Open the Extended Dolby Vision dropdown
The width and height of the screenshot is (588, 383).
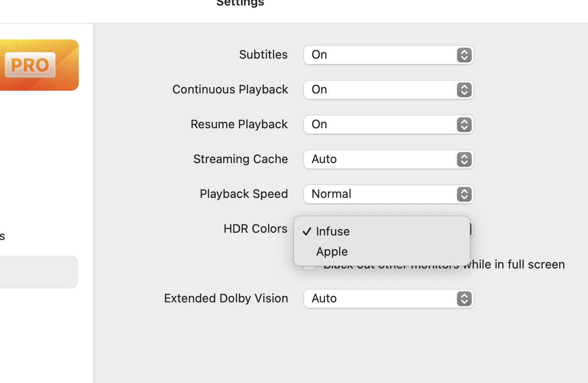pyautogui.click(x=388, y=299)
